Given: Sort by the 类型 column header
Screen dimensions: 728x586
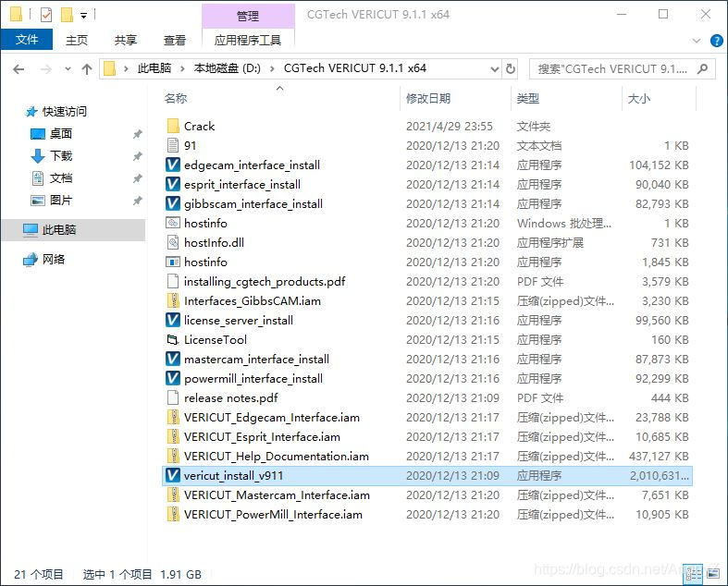Looking at the screenshot, I should 528,98.
